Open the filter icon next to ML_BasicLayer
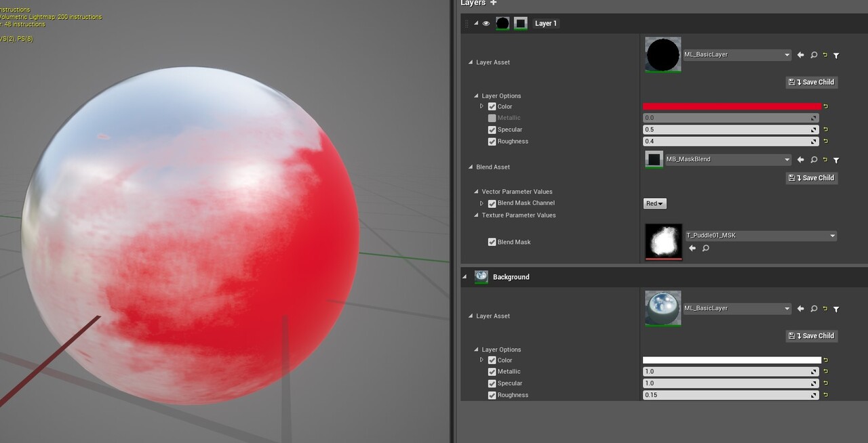868x443 pixels. point(835,55)
